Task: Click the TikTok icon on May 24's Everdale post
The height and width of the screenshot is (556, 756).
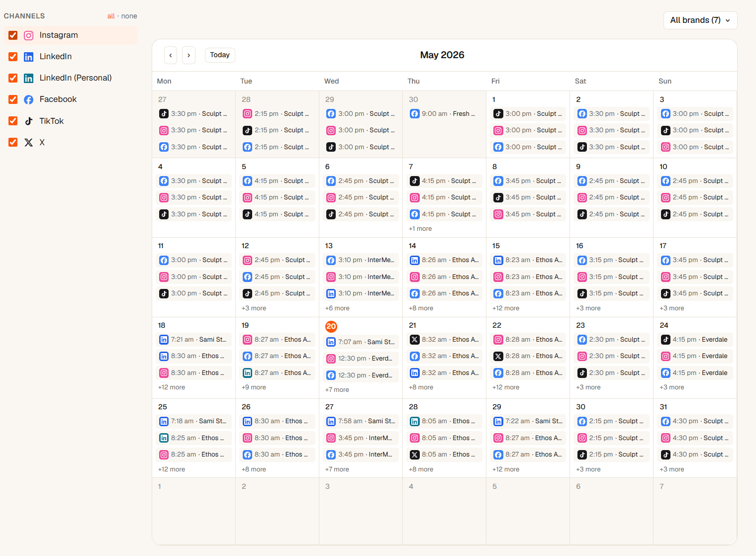Action: click(665, 340)
